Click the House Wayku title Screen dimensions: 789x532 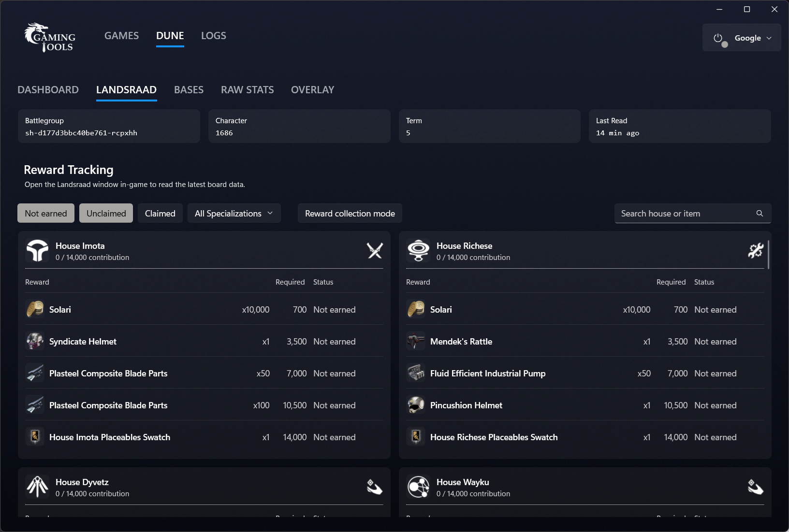click(463, 482)
